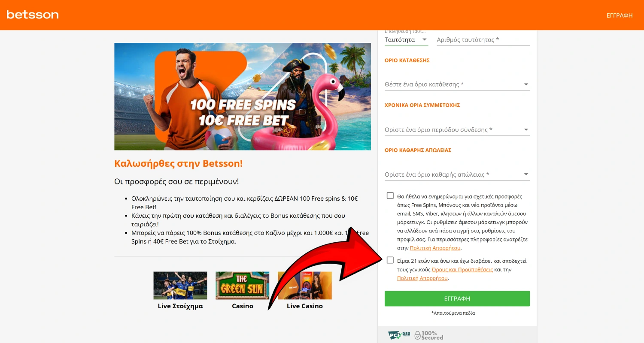Screen dimensions: 644x343
Task: Click the PCI DSS badge icon
Action: tap(399, 335)
